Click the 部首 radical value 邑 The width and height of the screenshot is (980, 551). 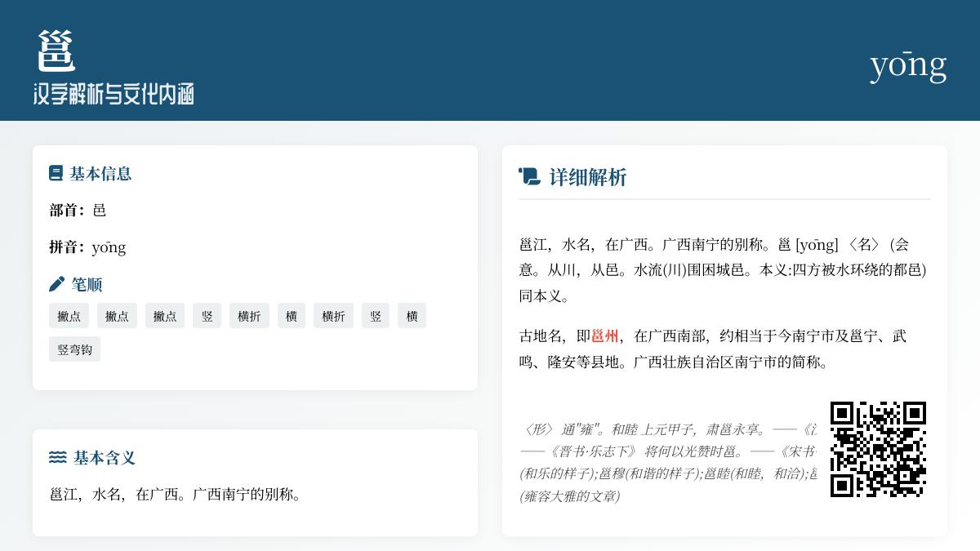pyautogui.click(x=100, y=211)
